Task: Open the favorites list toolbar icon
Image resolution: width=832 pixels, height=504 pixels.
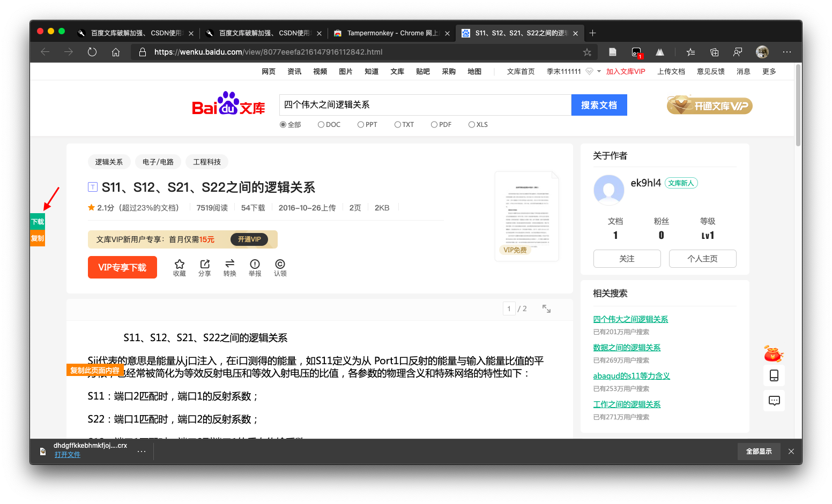Action: (690, 52)
